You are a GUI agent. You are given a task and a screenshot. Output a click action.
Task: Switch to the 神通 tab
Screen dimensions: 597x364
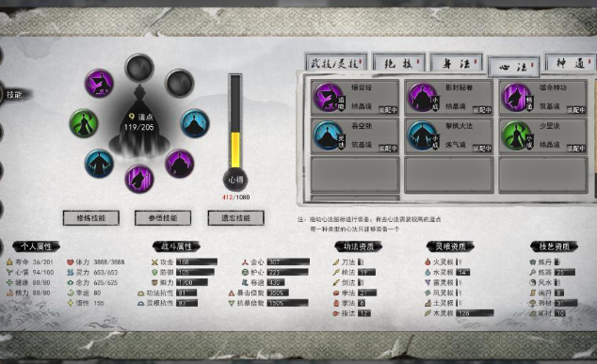pyautogui.click(x=570, y=63)
